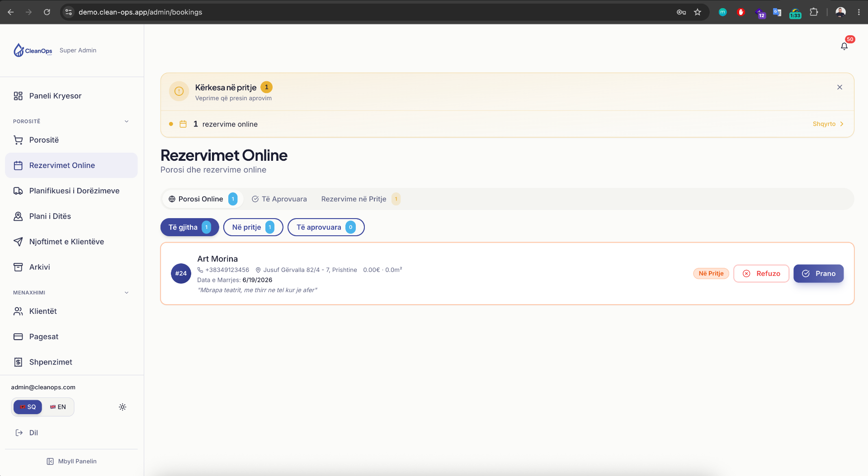
Task: Toggle the light/dark theme sun icon
Action: [x=123, y=407]
